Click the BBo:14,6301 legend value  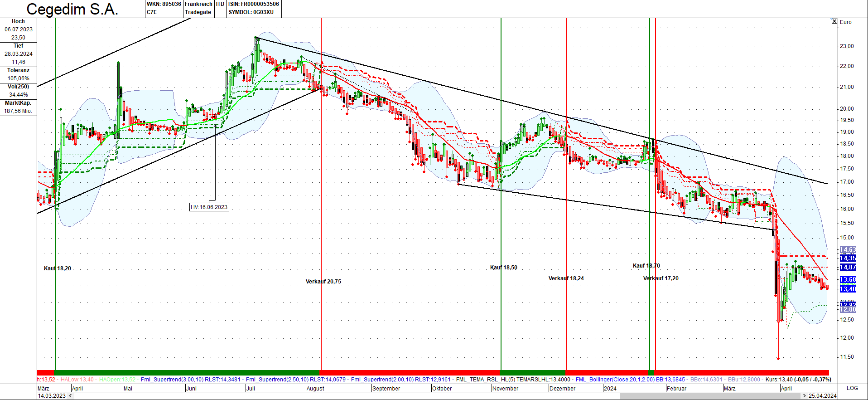[x=706, y=380]
